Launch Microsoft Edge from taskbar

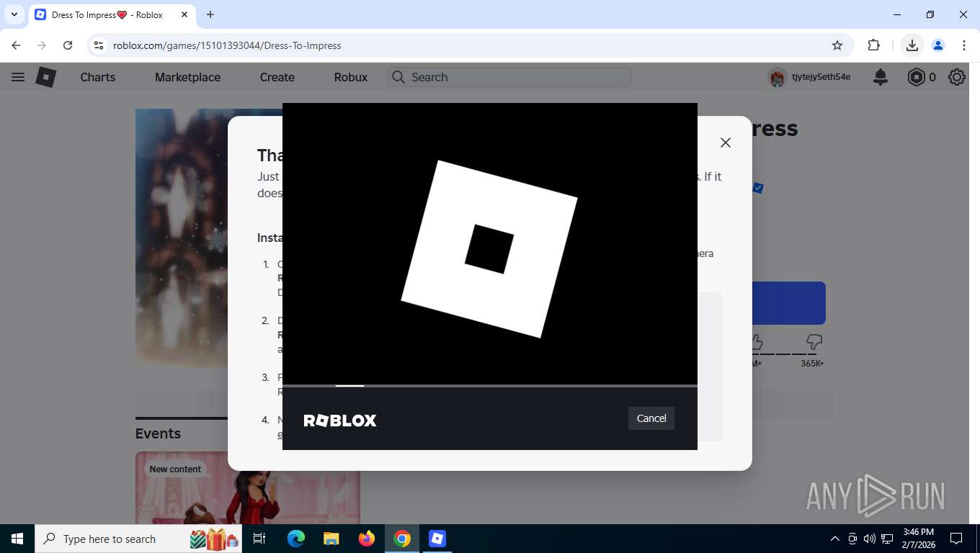(x=295, y=539)
